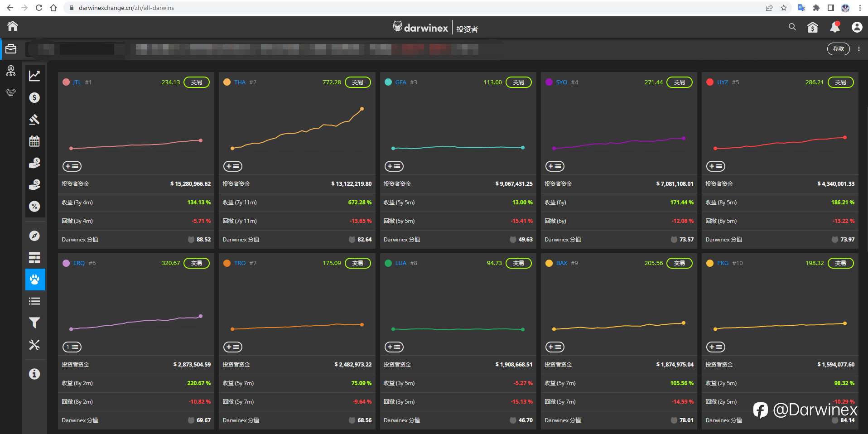
Task: Add PKG to a list with plus-list button
Action: click(716, 347)
